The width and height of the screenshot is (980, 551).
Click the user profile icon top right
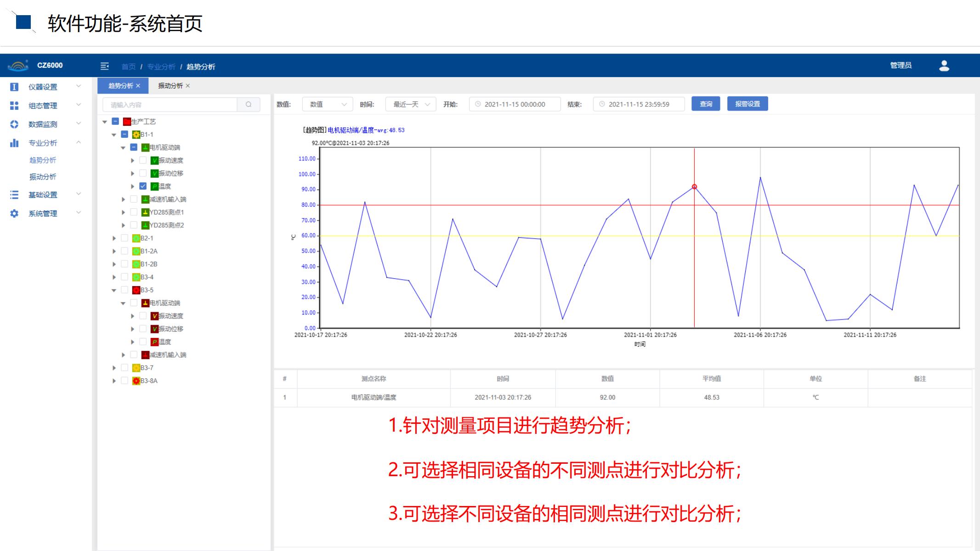click(944, 66)
